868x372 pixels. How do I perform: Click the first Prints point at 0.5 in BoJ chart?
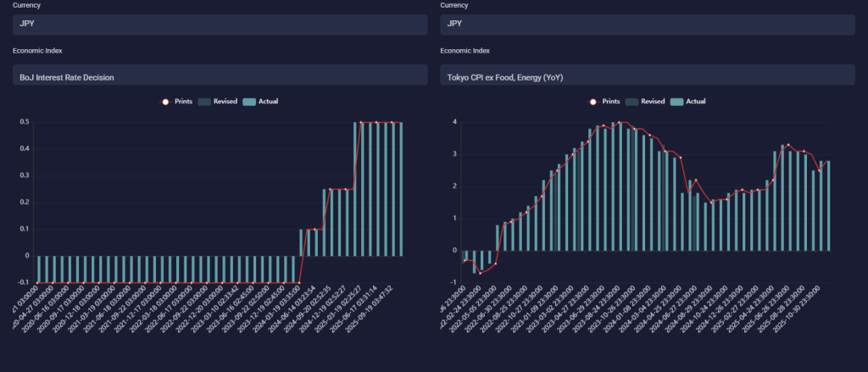pos(362,123)
